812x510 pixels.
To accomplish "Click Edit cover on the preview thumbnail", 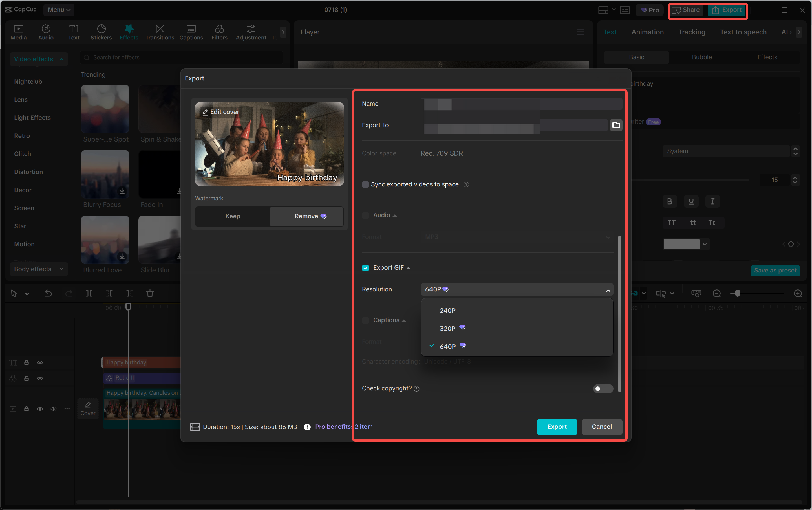I will point(221,112).
